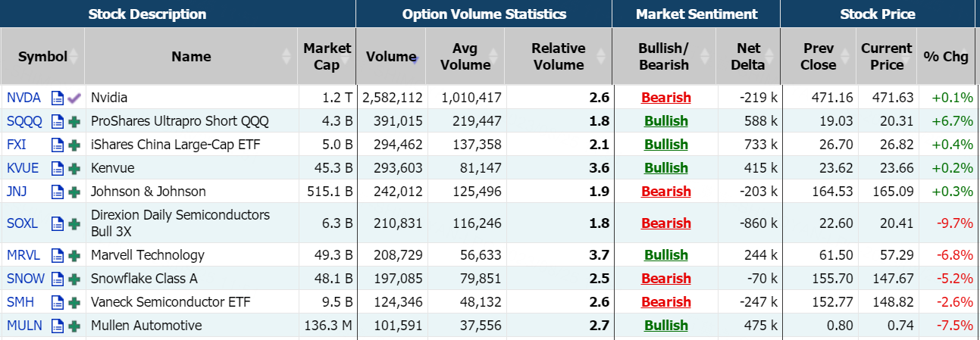Sort by Symbol column arrows

74,56
